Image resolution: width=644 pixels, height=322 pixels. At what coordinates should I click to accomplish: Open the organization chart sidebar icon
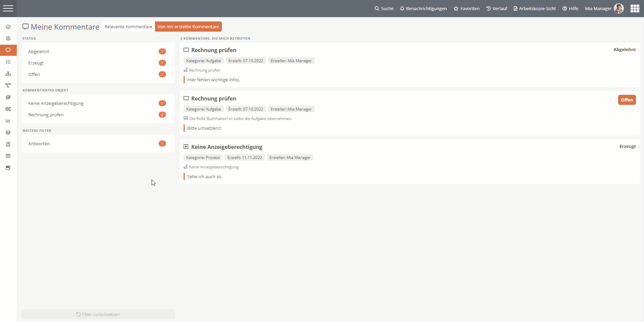tap(8, 74)
